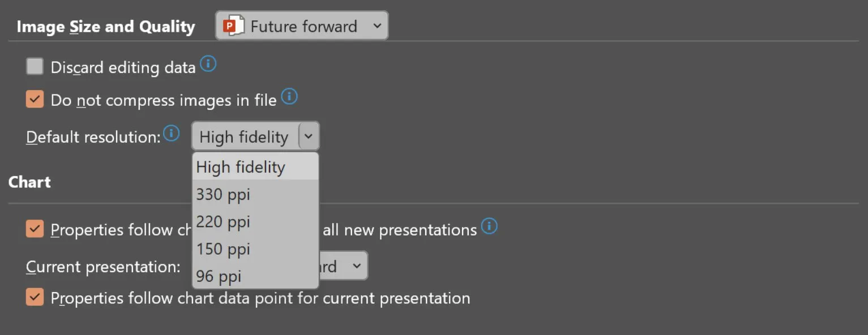868x335 pixels.
Task: Select 150 ppi from the dropdown list
Action: (223, 249)
